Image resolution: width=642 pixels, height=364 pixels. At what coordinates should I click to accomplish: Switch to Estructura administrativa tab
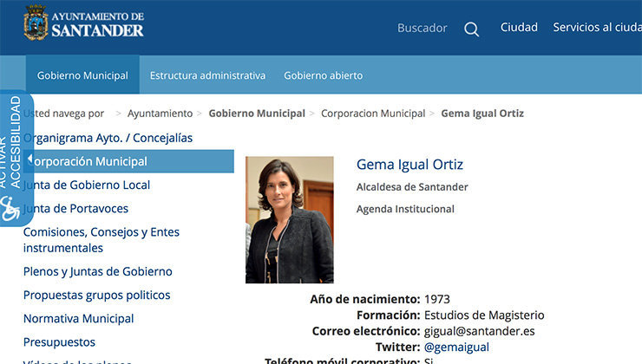coord(207,75)
